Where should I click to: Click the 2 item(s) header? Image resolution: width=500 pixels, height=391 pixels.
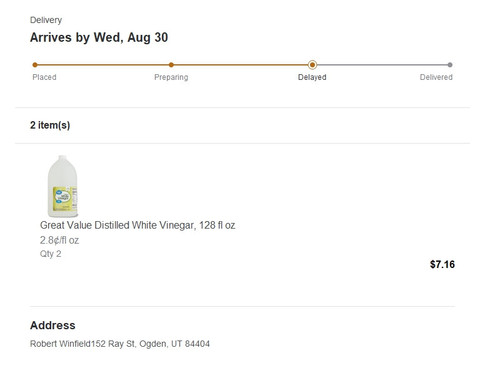pos(50,125)
